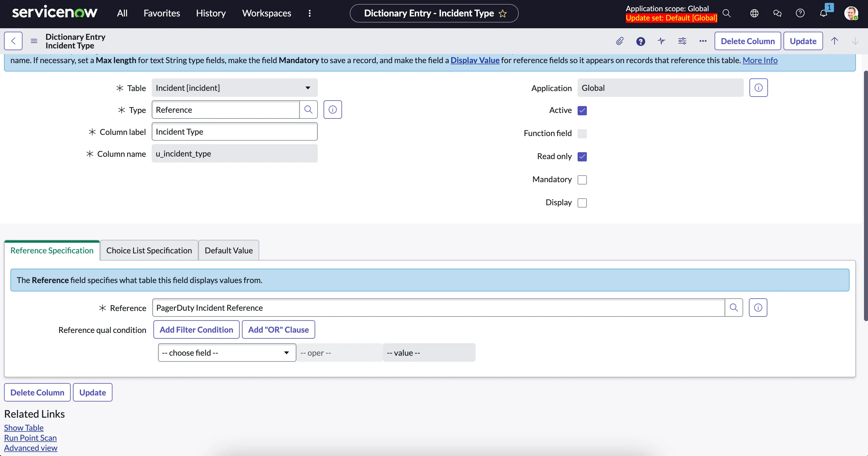Switch to Choice List Specification tab
Viewport: 868px width, 456px height.
pos(149,250)
